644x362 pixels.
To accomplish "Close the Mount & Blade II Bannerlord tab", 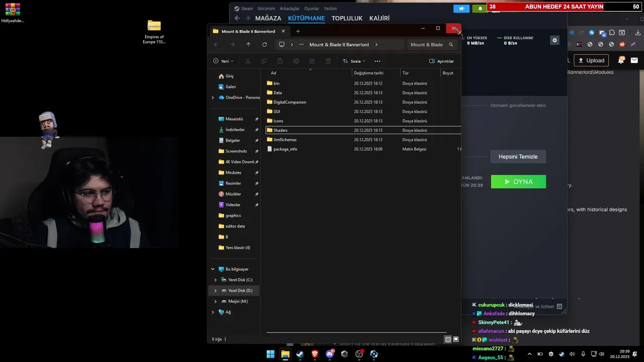I will click(x=283, y=31).
